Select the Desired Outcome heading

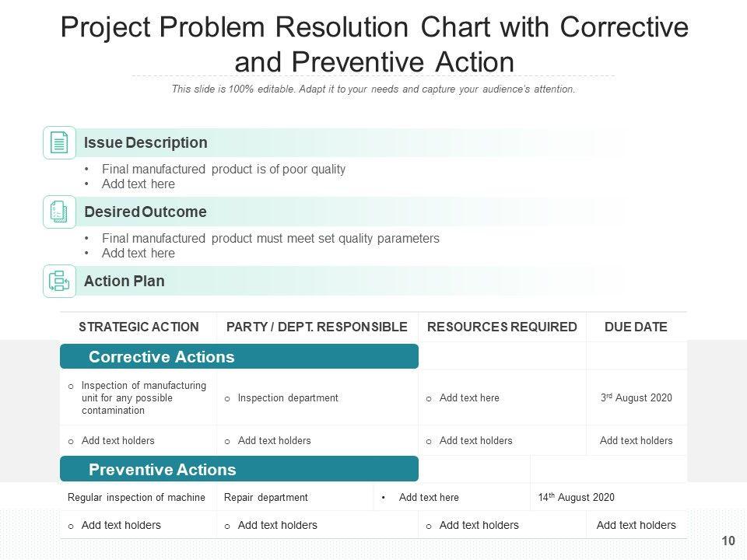click(146, 212)
